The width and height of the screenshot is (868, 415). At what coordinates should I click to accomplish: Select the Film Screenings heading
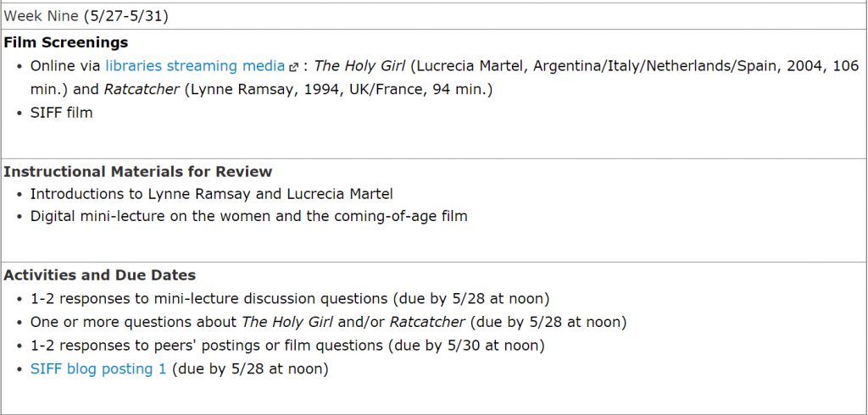pyautogui.click(x=66, y=41)
